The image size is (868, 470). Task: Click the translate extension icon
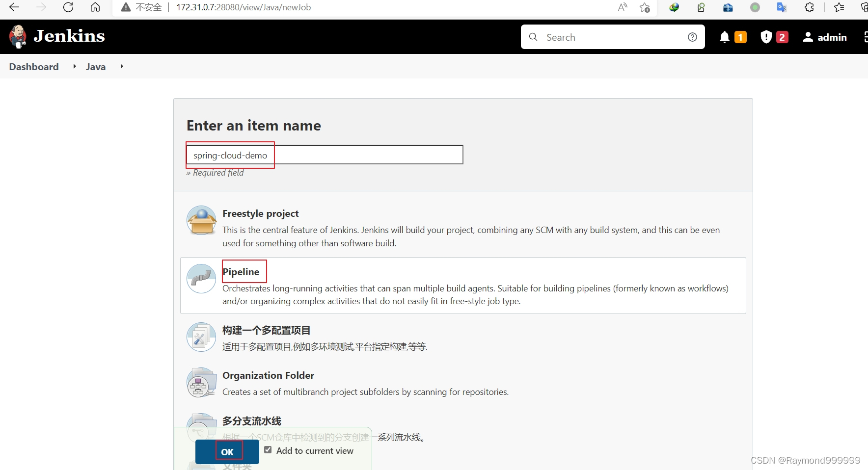pyautogui.click(x=782, y=7)
